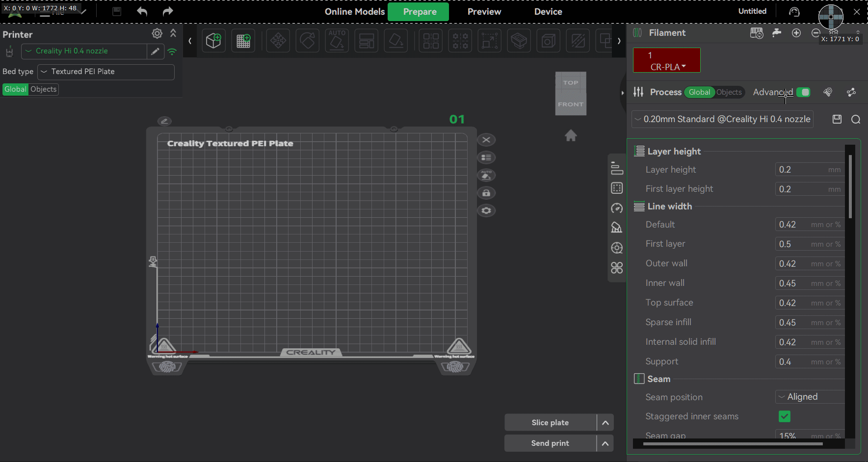Open the Online Models tab
This screenshot has height=462, width=868.
pyautogui.click(x=355, y=12)
